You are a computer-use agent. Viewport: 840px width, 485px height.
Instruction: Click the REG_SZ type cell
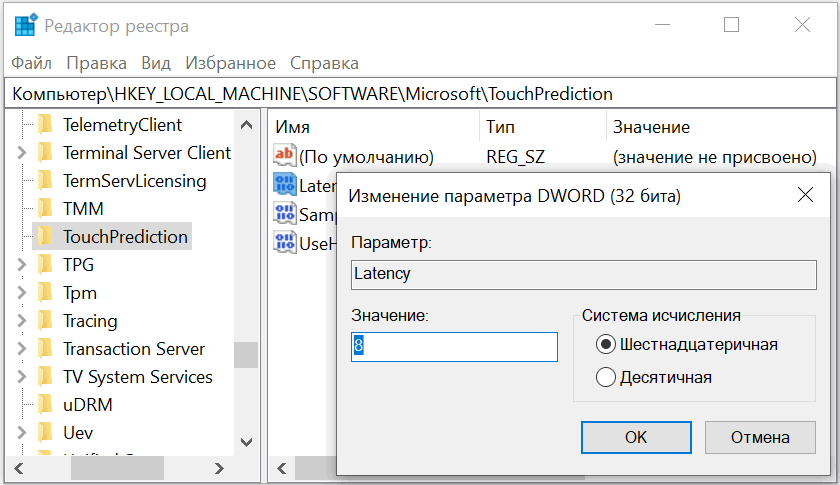pyautogui.click(x=515, y=156)
